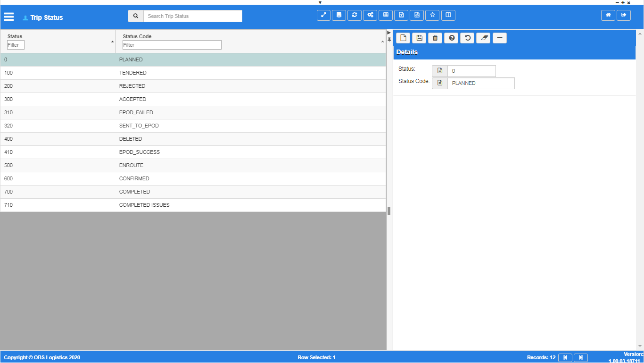Undo changes with the revert arrow icon
The image size is (644, 363).
coord(467,38)
